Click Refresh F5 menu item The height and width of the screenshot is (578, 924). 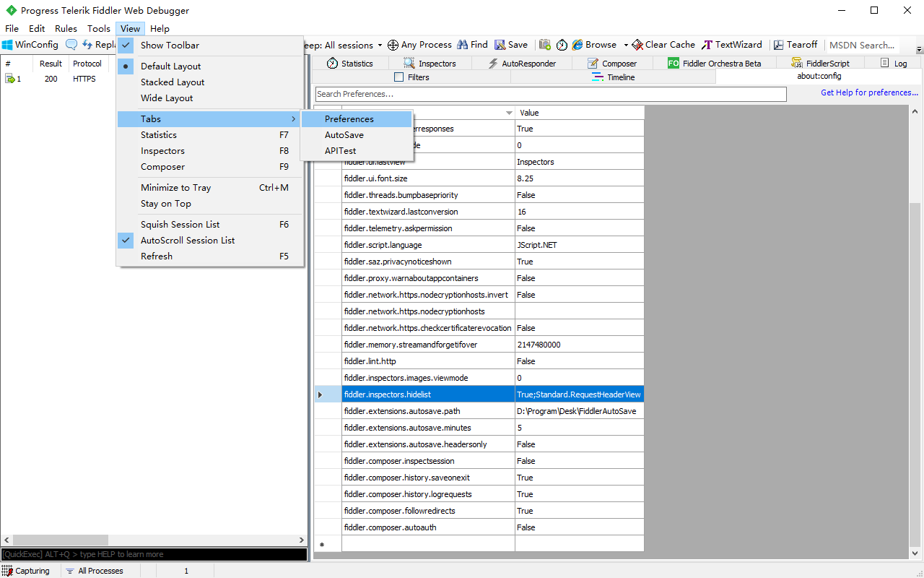pos(210,256)
